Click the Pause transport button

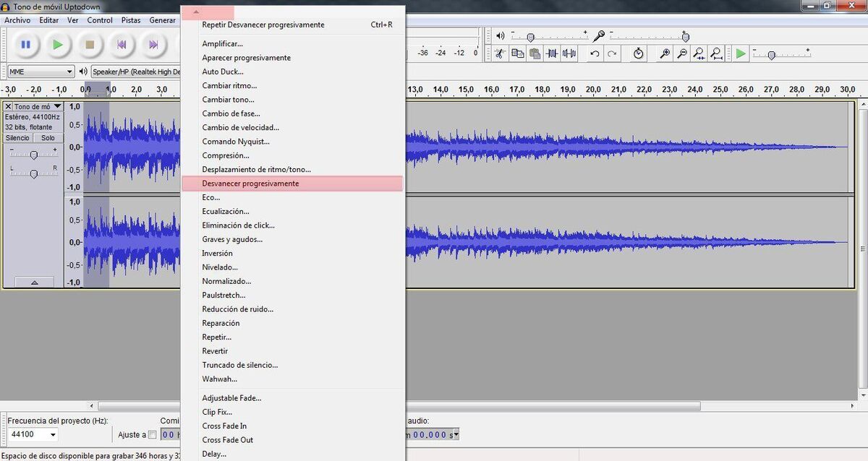pos(26,45)
